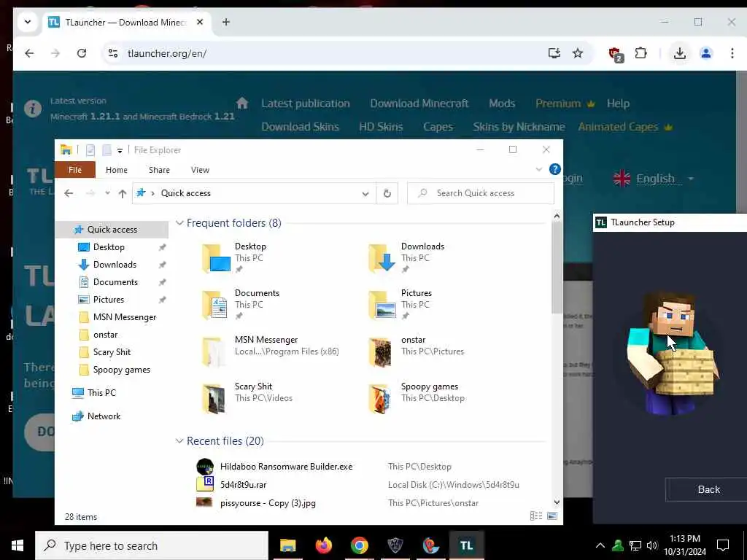The height and width of the screenshot is (560, 747).
Task: Refresh the File Explorer Quick access view
Action: 387,193
